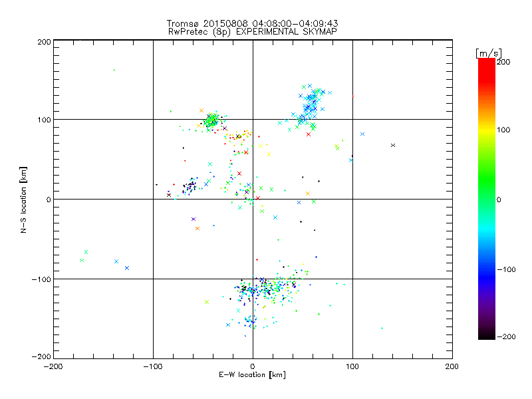This screenshot has height=399, width=532.
Task: Click the orange X marker near E-W -55, N-S -37
Action: (x=198, y=228)
